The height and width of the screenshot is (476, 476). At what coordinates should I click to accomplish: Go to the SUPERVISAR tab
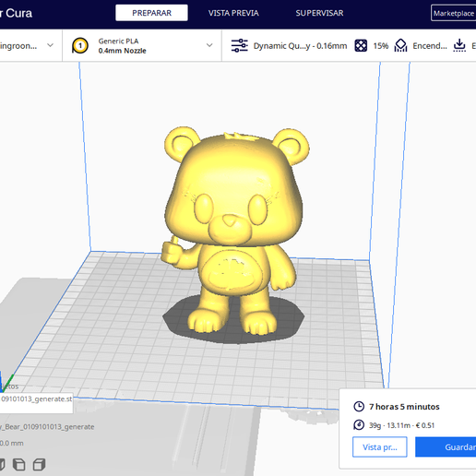(319, 13)
